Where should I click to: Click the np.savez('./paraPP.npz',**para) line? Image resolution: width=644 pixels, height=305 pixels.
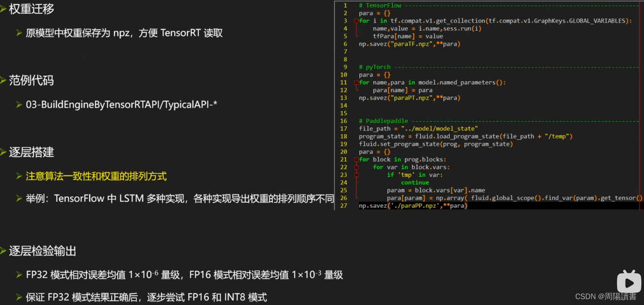click(413, 205)
